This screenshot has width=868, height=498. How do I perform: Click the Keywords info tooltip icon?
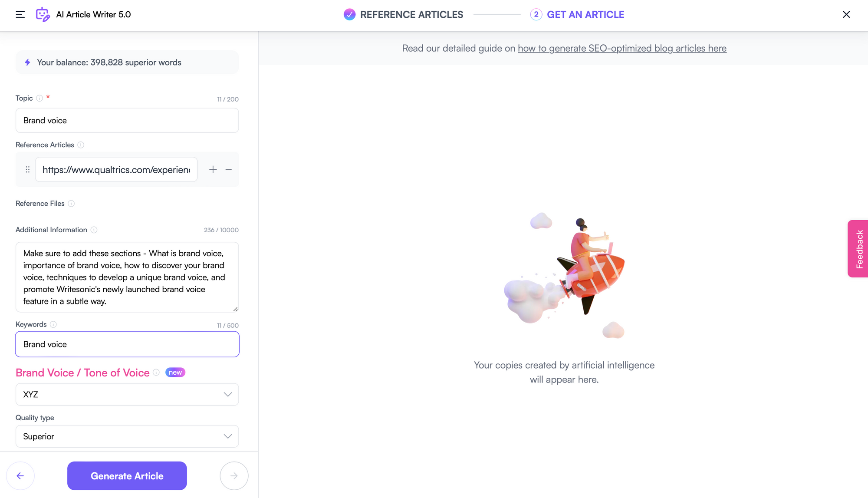[53, 324]
